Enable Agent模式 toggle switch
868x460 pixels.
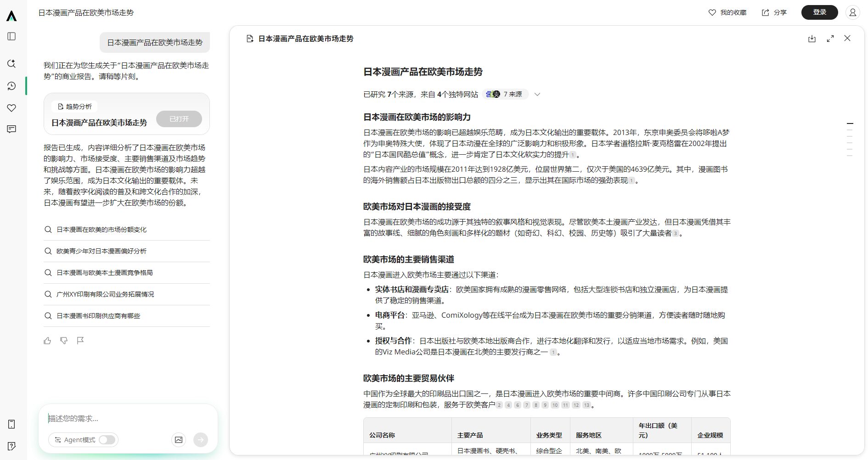click(x=107, y=440)
